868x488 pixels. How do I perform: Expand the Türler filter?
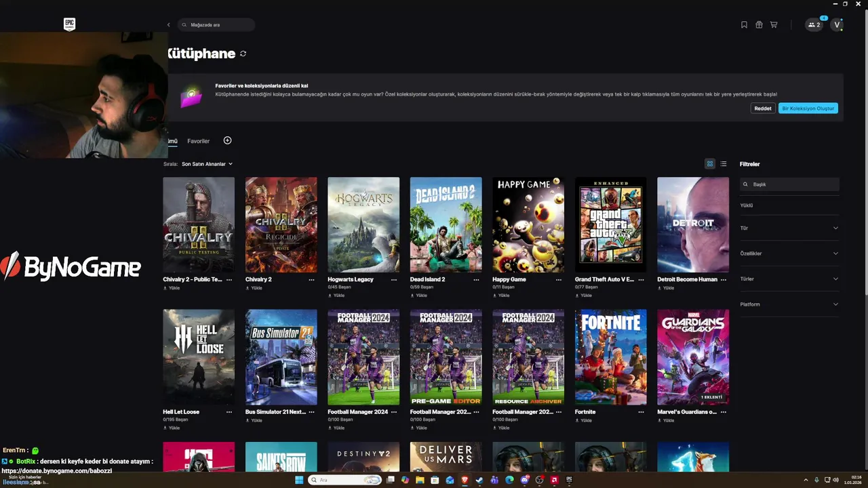[789, 279]
